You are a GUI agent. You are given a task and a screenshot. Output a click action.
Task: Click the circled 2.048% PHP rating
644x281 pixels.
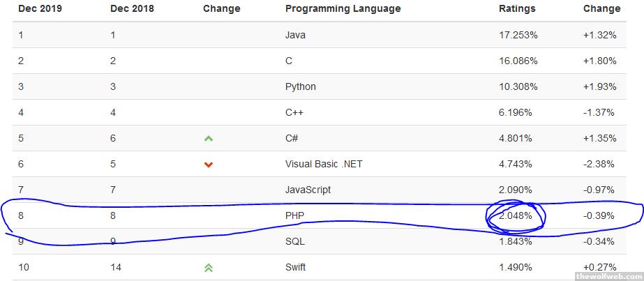point(517,216)
